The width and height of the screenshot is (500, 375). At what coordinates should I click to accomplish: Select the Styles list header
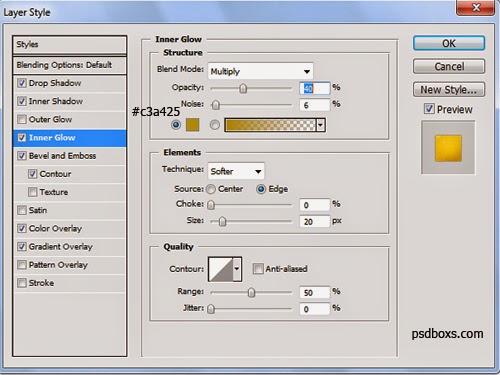[70, 45]
